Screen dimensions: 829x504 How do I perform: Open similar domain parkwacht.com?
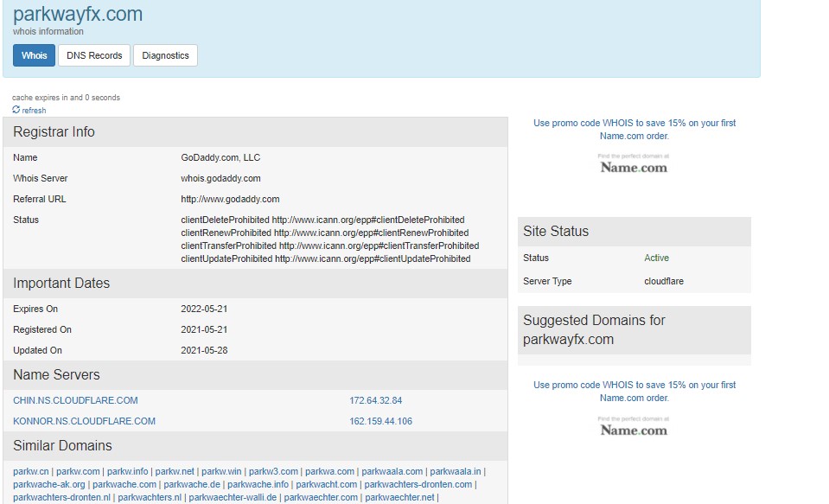(326, 484)
